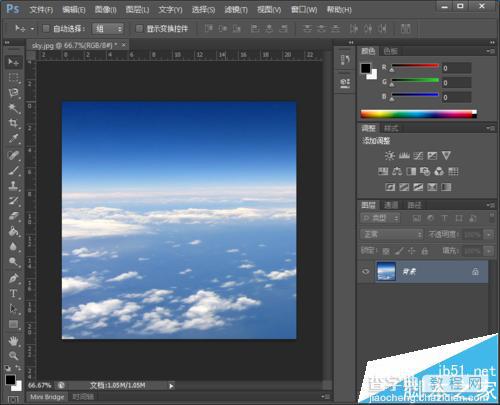The width and height of the screenshot is (500, 405).
Task: Close the sky.jpg document tab
Action: pos(124,45)
